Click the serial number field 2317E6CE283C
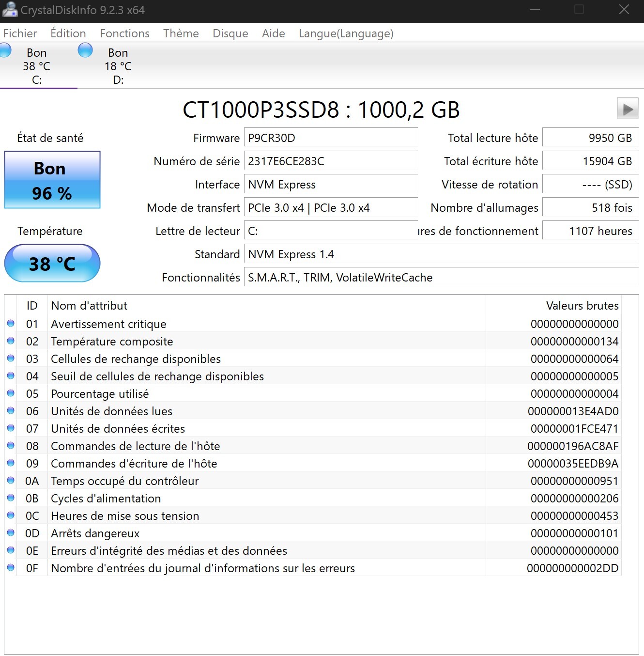644x656 pixels. (x=331, y=161)
